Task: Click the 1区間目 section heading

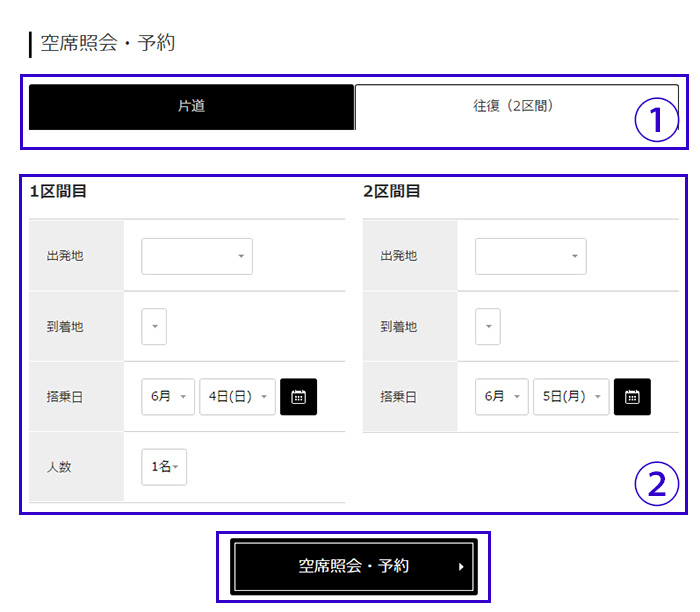Action: click(x=58, y=191)
